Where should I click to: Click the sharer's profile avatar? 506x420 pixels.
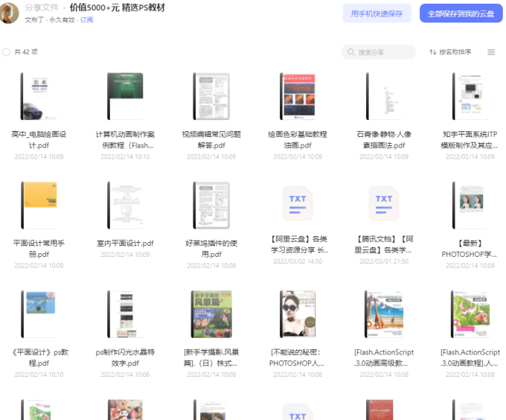[x=9, y=13]
